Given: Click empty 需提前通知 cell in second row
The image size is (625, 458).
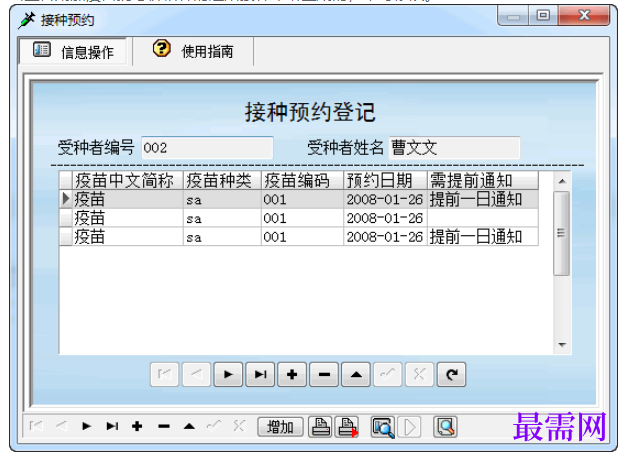Looking at the screenshot, I should tap(483, 218).
